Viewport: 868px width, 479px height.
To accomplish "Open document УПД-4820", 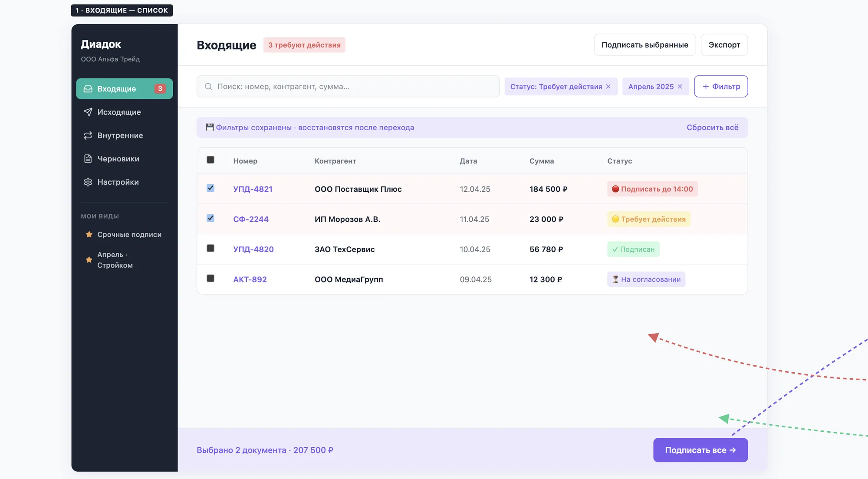I will [x=253, y=249].
